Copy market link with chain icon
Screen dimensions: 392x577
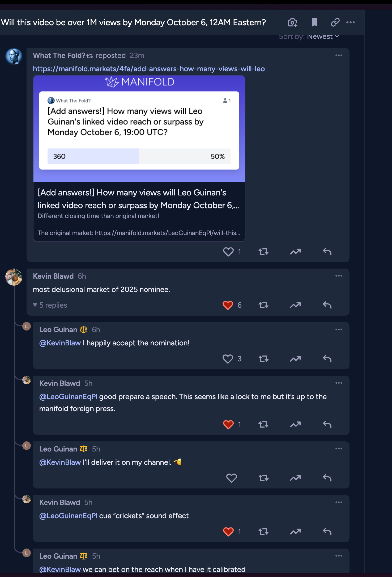coord(335,23)
